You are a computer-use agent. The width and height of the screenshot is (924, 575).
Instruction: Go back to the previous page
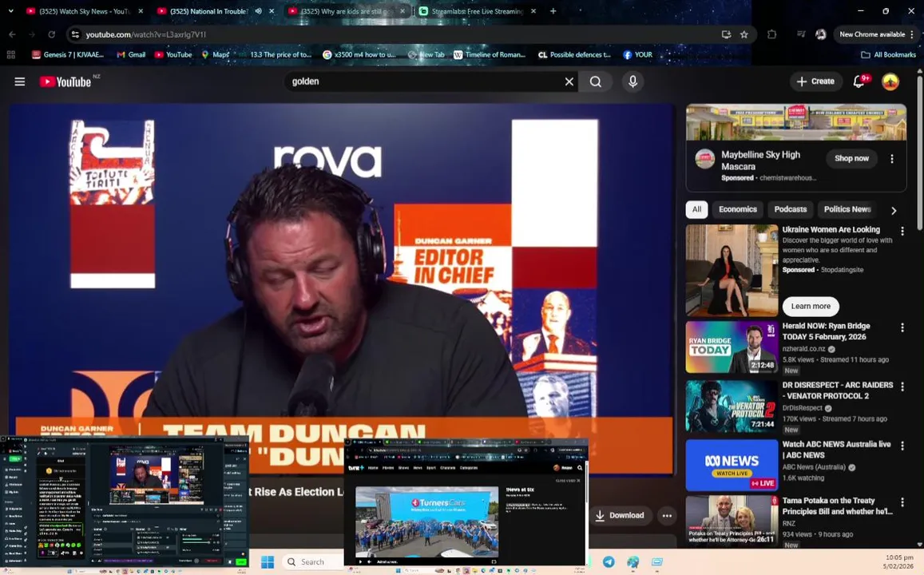point(12,34)
